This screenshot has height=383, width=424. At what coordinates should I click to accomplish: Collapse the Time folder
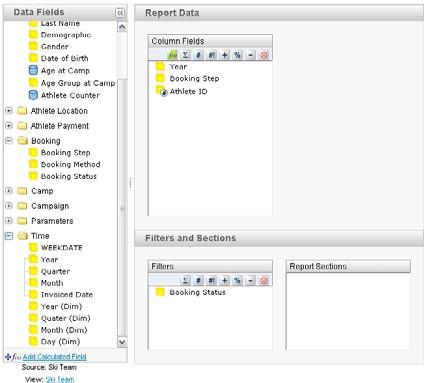[x=9, y=236]
